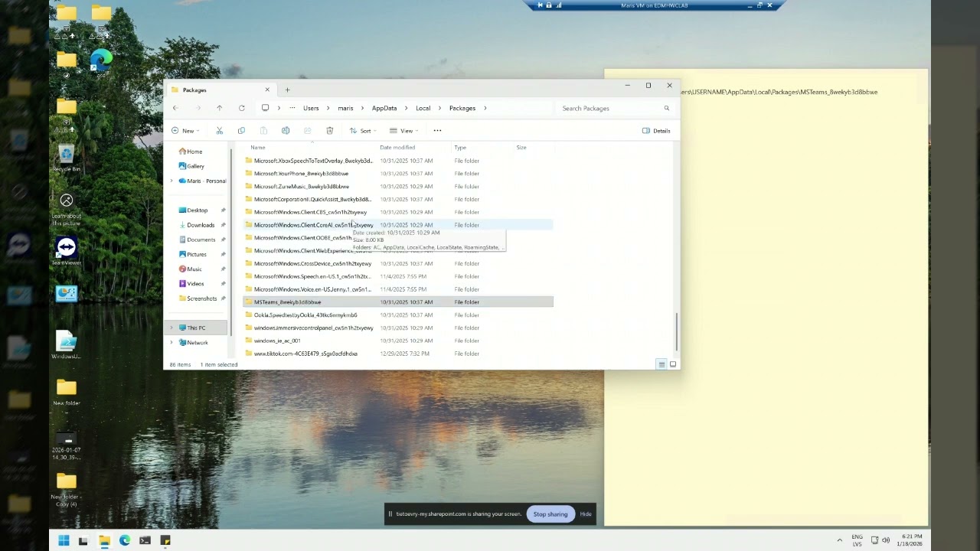Click the Copy icon in Explorer toolbar
Viewport: 980px width, 551px height.
(x=241, y=131)
